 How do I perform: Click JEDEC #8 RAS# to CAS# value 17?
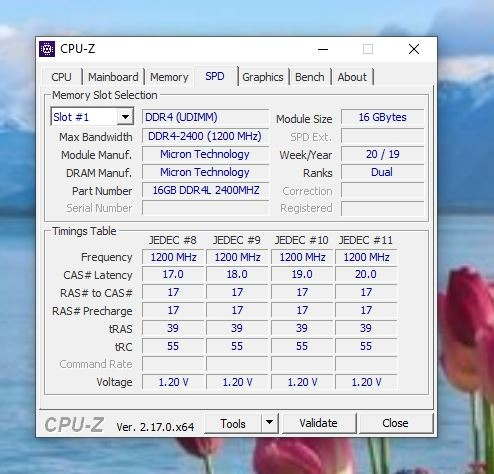pos(173,292)
